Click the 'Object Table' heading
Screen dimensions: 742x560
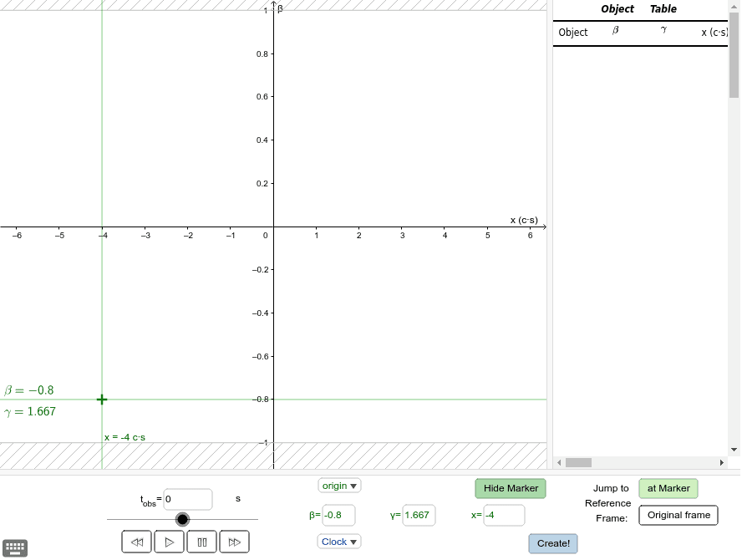click(x=638, y=9)
